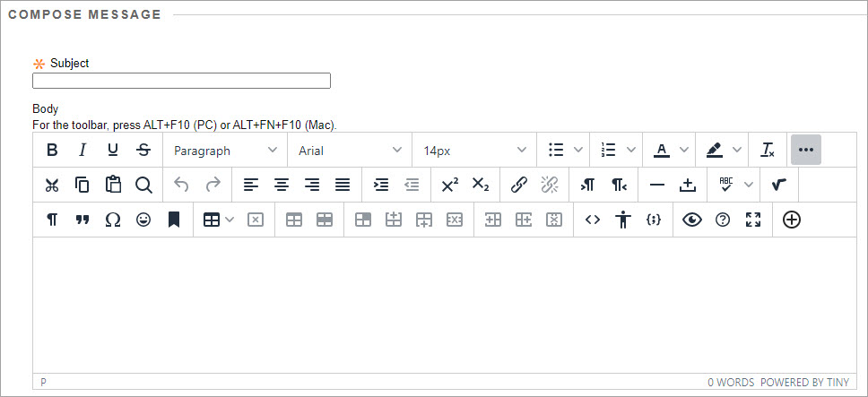Click the add content plus button
The image size is (868, 397).
click(792, 220)
